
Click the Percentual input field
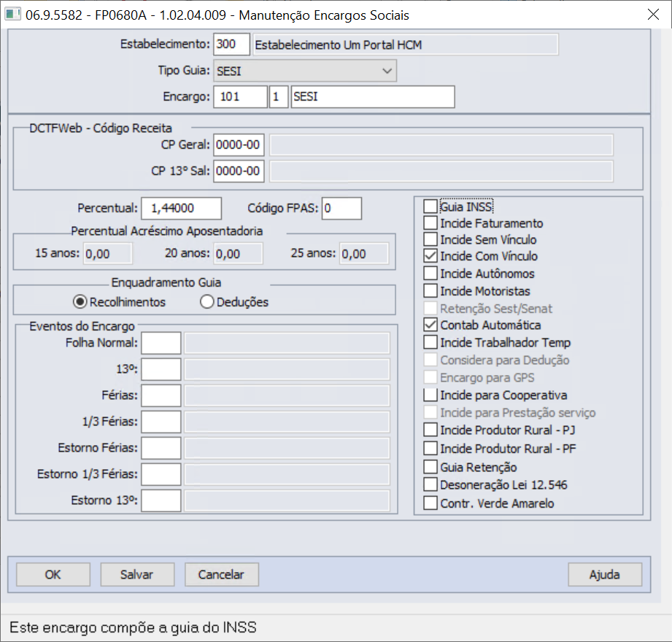(x=181, y=209)
